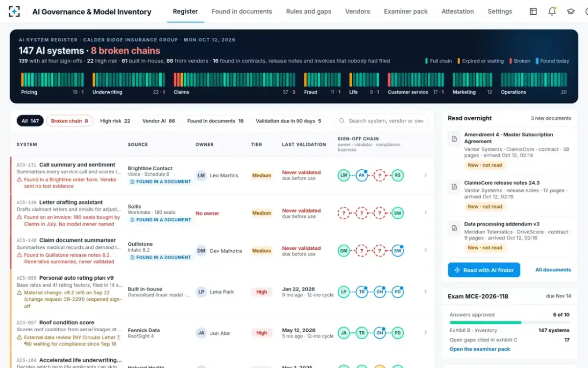
Task: Open the Found in documents tab
Action: 242,11
